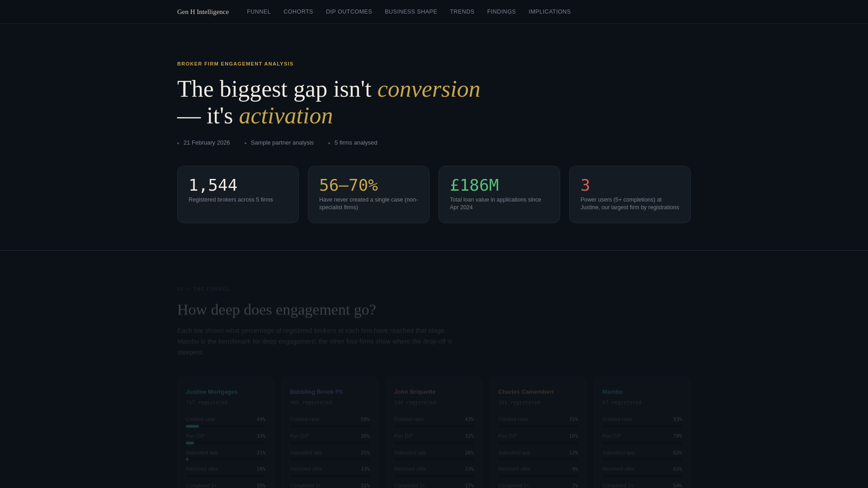Open the Findings nav link
Viewport: 868px width, 488px height.
[x=501, y=12]
